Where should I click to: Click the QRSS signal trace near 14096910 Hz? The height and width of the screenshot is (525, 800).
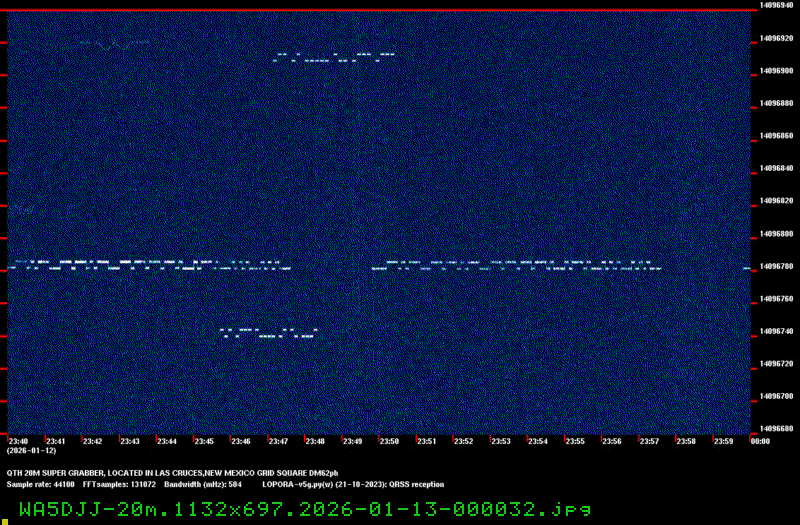click(x=334, y=57)
